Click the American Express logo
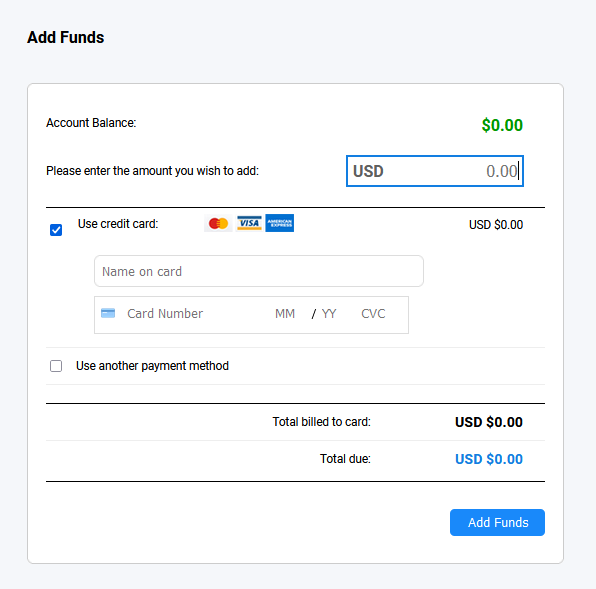596x589 pixels. pyautogui.click(x=279, y=223)
